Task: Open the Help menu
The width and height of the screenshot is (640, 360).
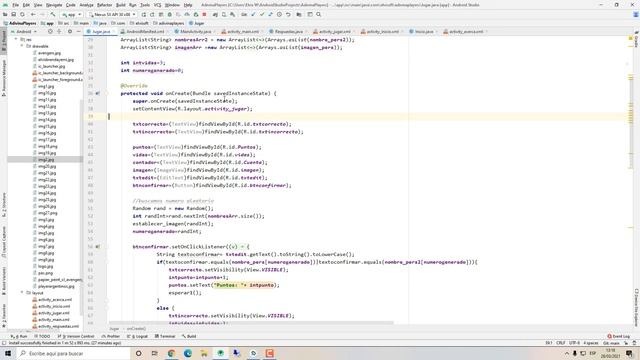Action: [x=188, y=5]
